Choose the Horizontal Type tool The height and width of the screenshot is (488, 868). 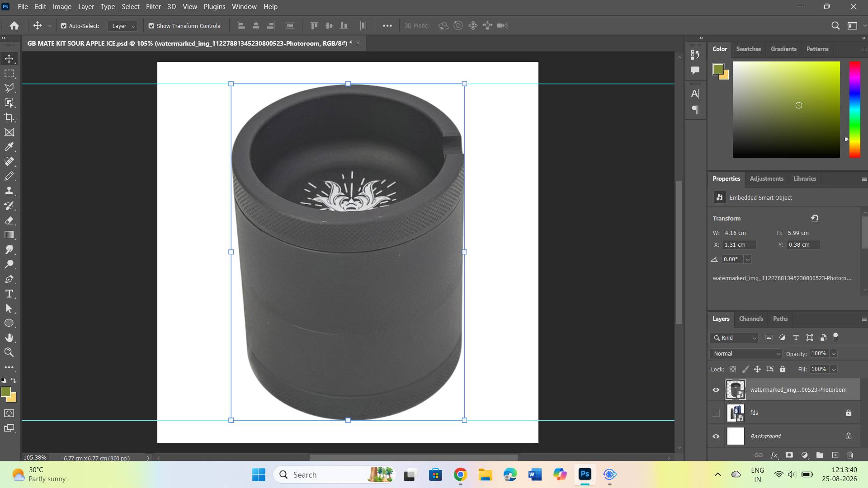9,294
